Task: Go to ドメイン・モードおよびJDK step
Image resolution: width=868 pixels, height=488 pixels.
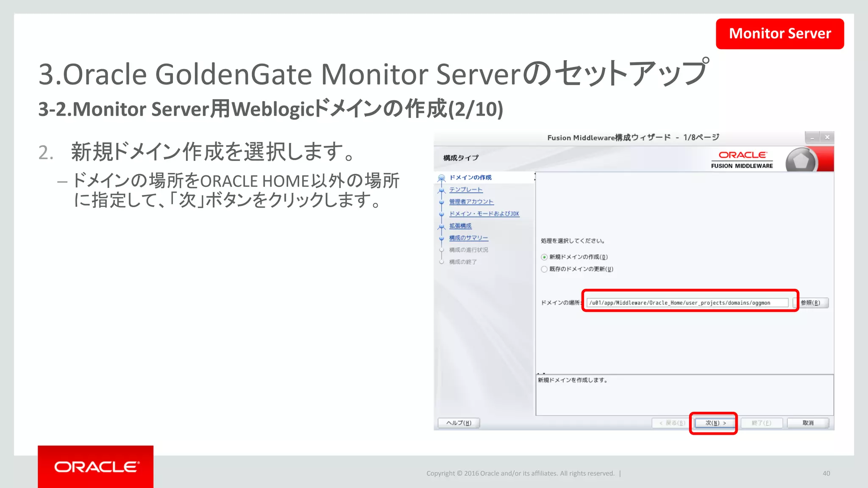Action: (484, 213)
